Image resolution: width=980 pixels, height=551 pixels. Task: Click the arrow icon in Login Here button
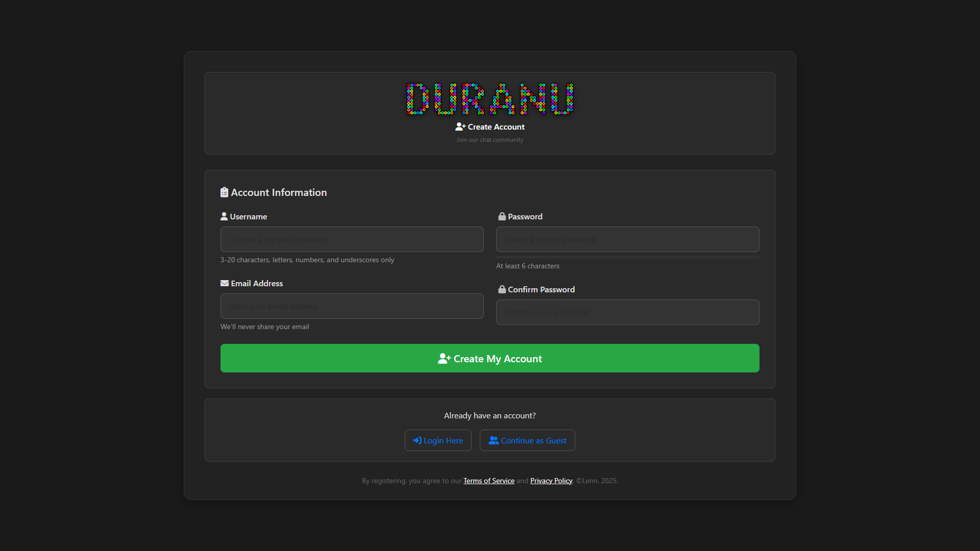tap(417, 440)
